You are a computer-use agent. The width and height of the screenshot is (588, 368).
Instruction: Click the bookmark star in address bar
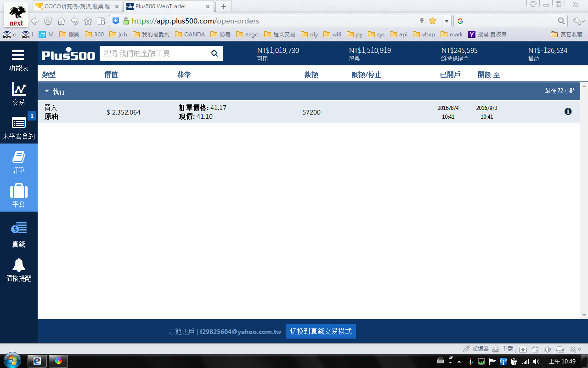432,21
